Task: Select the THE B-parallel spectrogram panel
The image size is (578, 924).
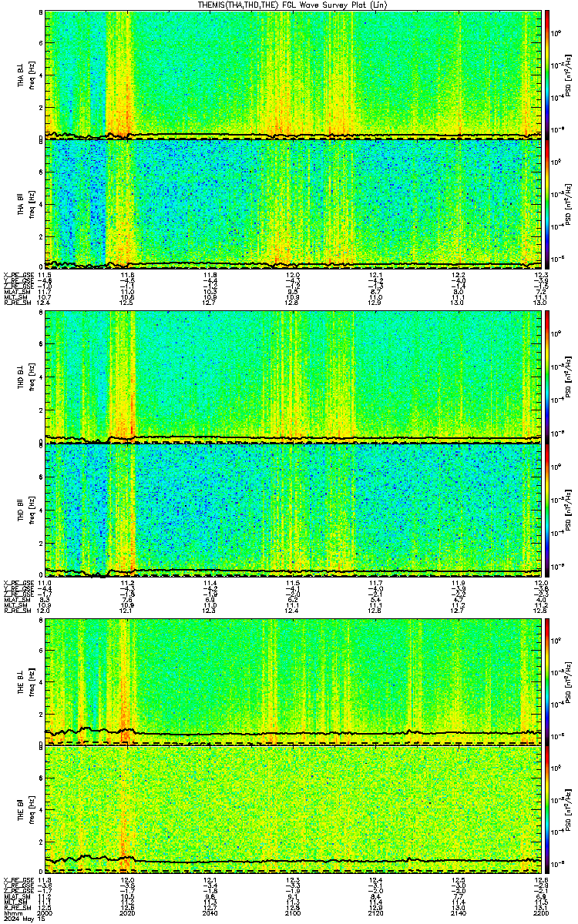Action: (294, 811)
